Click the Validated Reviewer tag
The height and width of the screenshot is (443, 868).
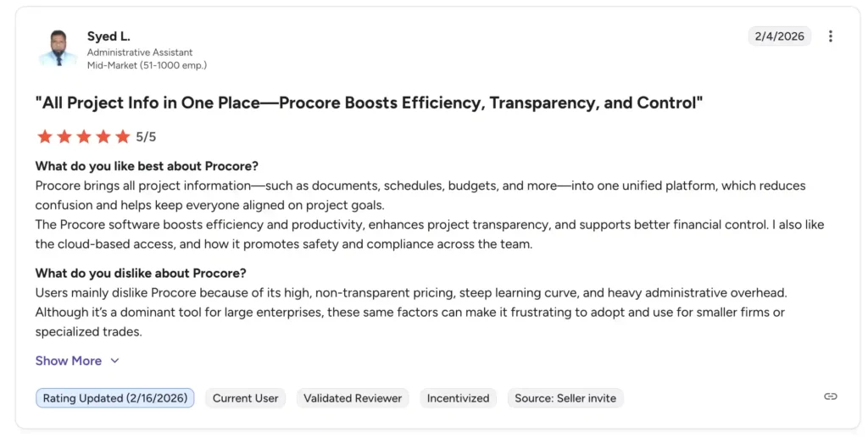353,398
